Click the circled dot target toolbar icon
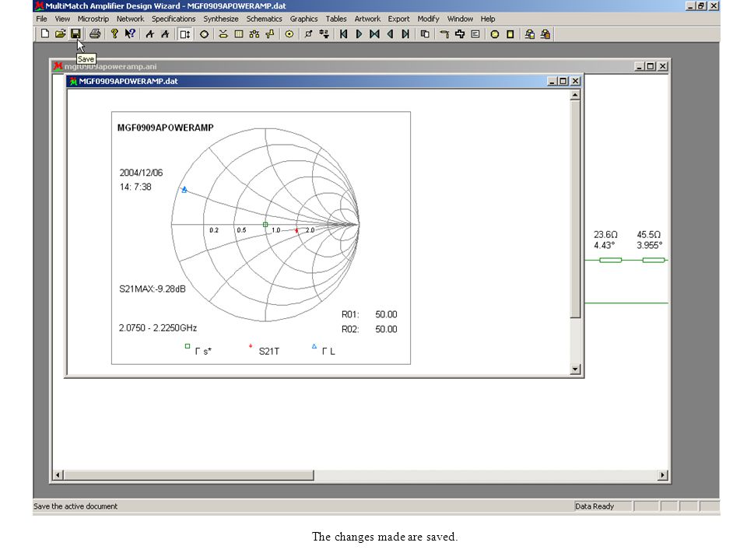This screenshot has height=560, width=747. pos(289,33)
